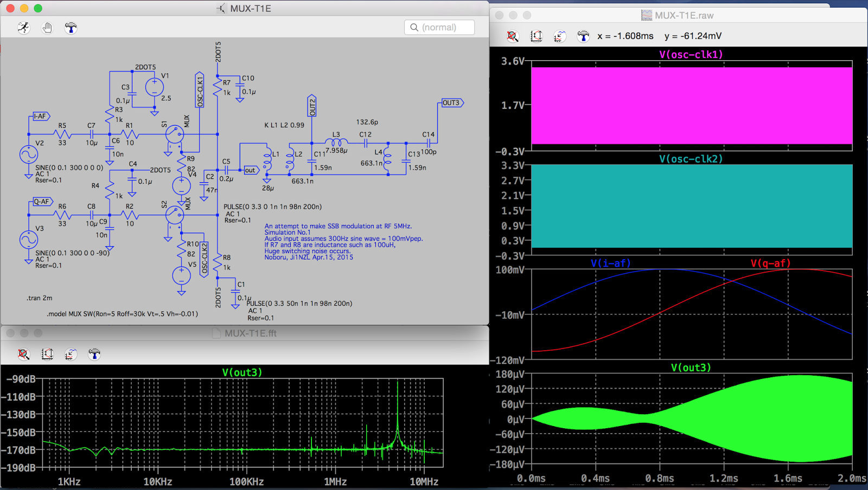Select the OUT3 net label on the schematic
Viewport: 868px width, 490px height.
coord(450,102)
